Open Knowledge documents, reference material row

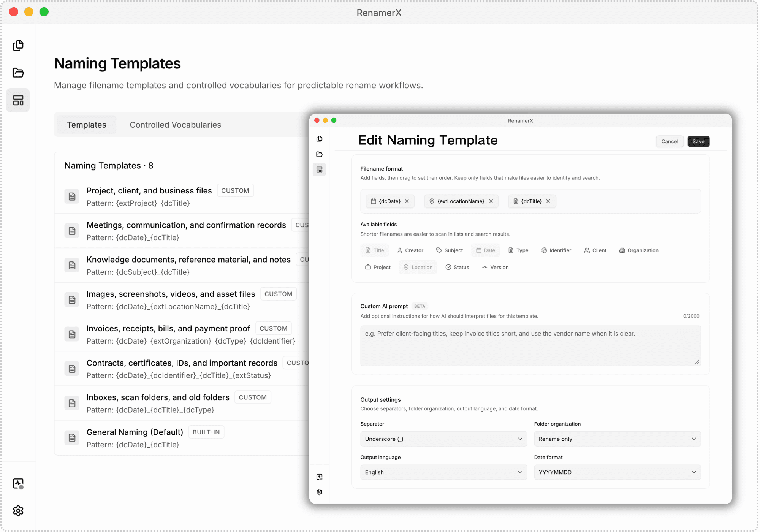point(182,265)
